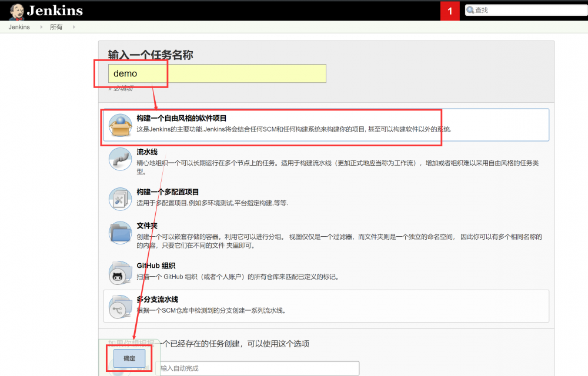Click the GitHub 组织 octocat icon
The width and height of the screenshot is (588, 376).
120,272
